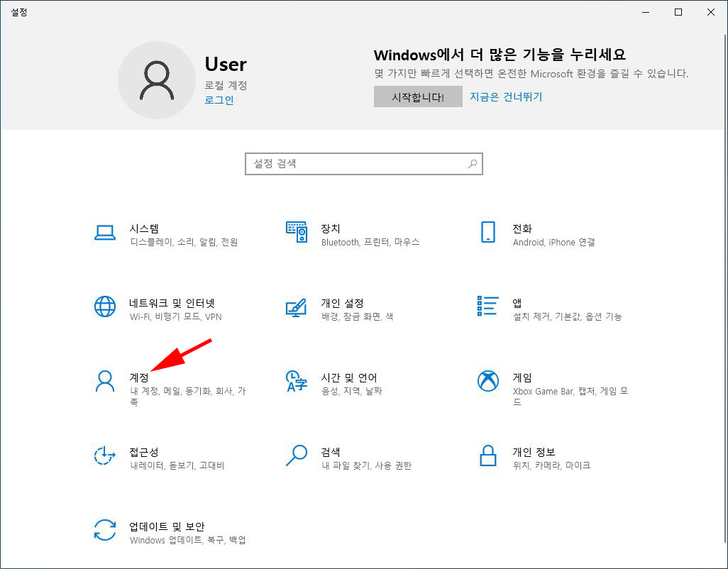Select the 개인 설정 heading

(x=342, y=303)
